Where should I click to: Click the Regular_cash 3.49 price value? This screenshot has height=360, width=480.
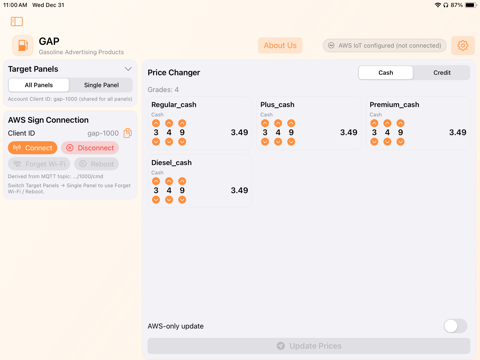pos(239,132)
